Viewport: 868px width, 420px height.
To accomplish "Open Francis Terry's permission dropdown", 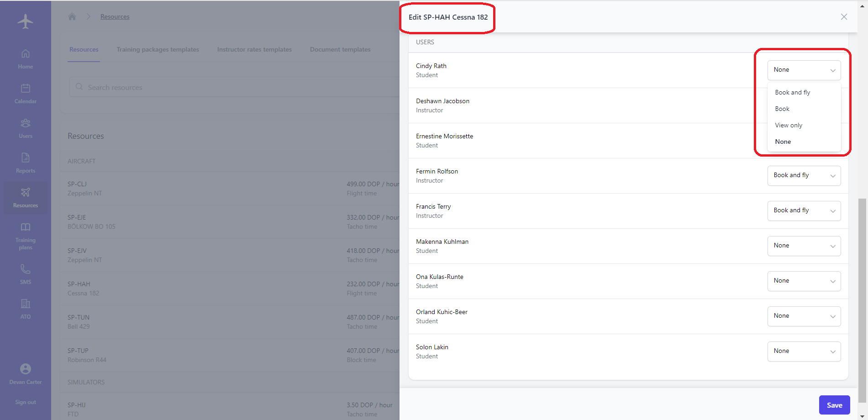I will 804,210.
